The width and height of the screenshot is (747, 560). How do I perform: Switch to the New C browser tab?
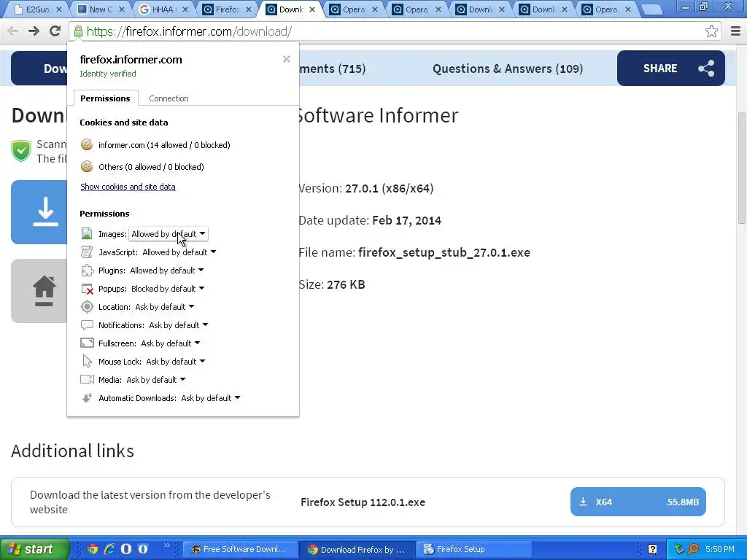(101, 9)
